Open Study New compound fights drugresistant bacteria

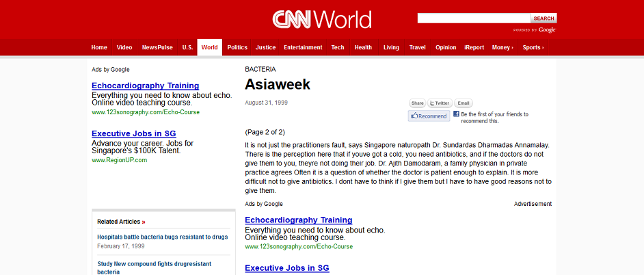coord(154,267)
